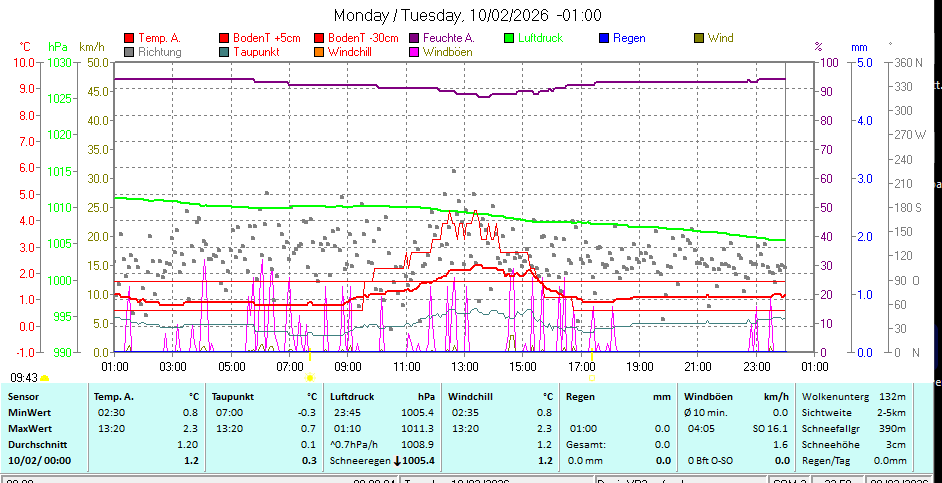Image resolution: width=942 pixels, height=483 pixels.
Task: Click the sunset marker below 17:00
Action: tap(593, 378)
